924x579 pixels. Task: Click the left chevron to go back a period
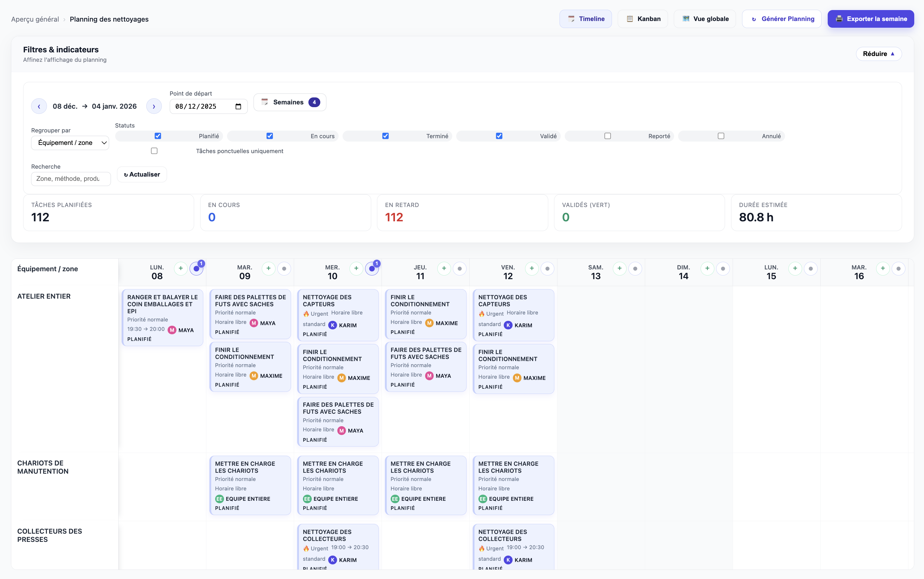(39, 106)
